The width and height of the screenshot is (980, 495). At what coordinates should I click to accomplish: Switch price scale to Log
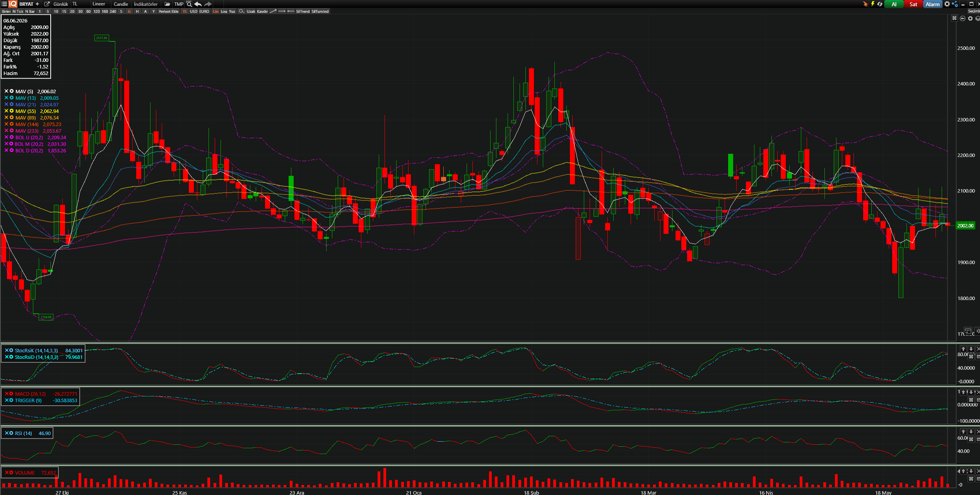(224, 11)
